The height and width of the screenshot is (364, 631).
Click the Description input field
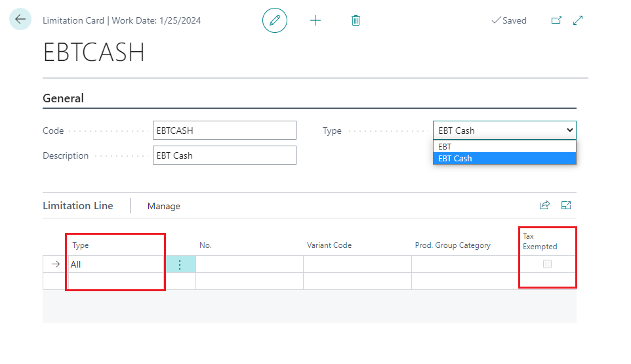[224, 155]
